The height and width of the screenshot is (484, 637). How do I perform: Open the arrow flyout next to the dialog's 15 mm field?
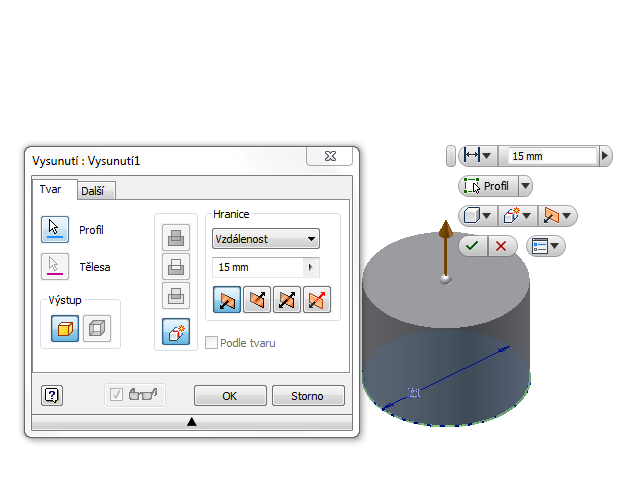point(311,267)
